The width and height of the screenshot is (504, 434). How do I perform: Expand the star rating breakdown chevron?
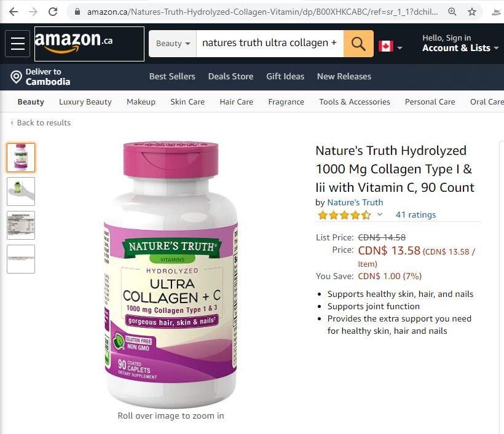click(380, 214)
